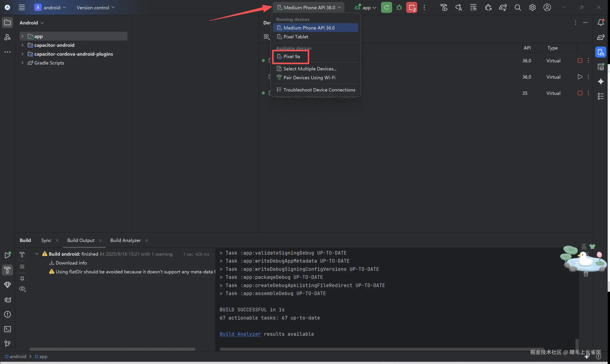Open the Logcat tool window icon
The width and height of the screenshot is (610, 364).
(7, 300)
